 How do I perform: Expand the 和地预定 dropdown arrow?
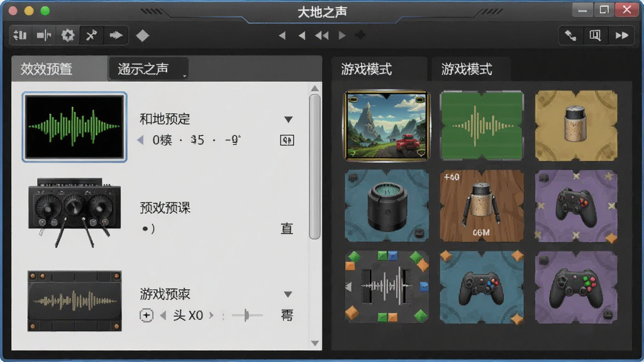(288, 119)
